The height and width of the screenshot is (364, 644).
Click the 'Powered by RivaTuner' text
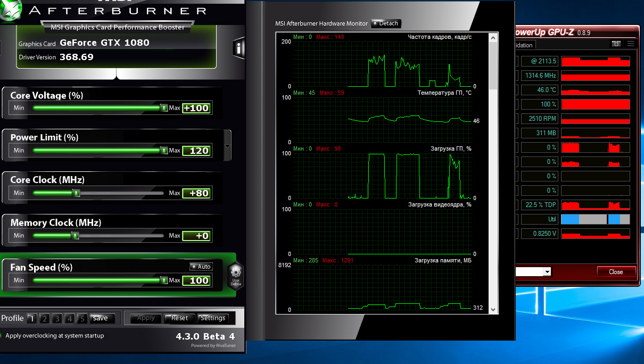point(213,345)
